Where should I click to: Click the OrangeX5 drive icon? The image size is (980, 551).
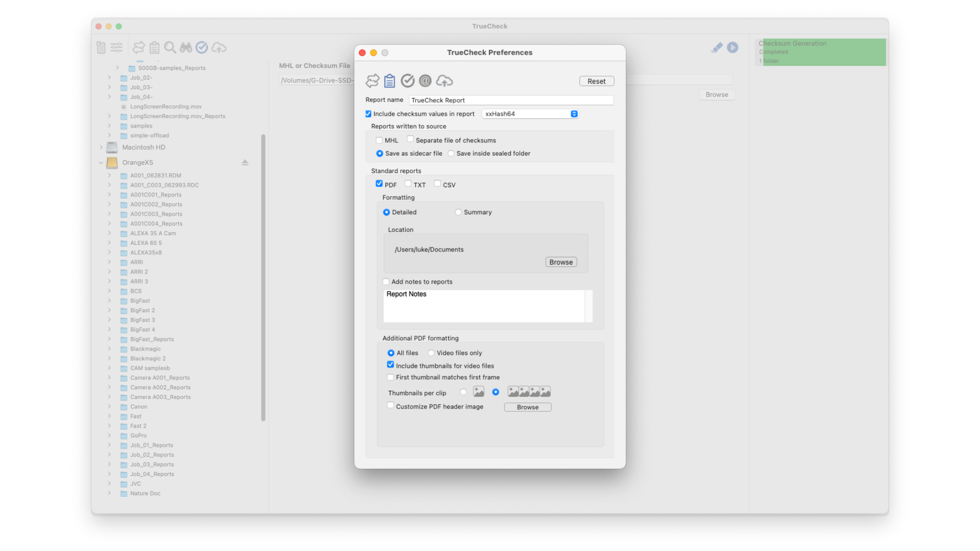[x=112, y=163]
